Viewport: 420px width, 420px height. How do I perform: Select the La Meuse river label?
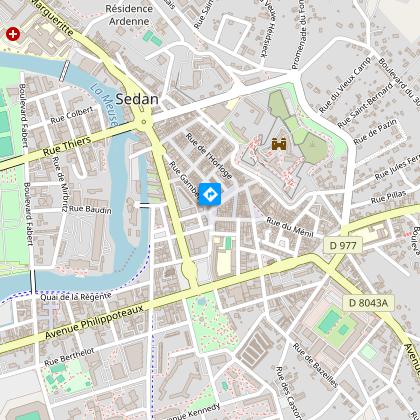point(104,105)
